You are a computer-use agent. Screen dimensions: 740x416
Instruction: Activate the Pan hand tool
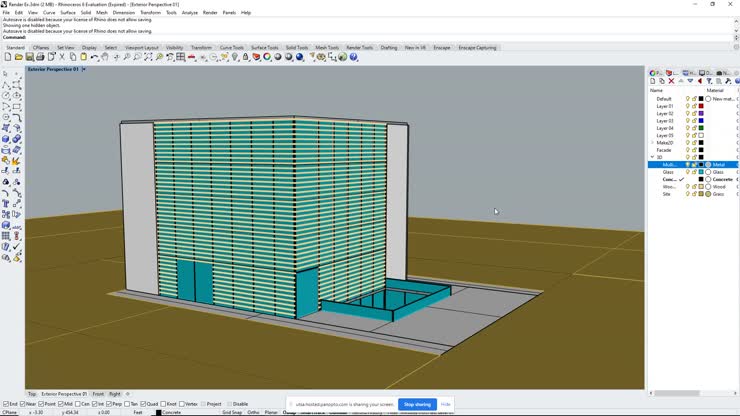click(x=105, y=57)
